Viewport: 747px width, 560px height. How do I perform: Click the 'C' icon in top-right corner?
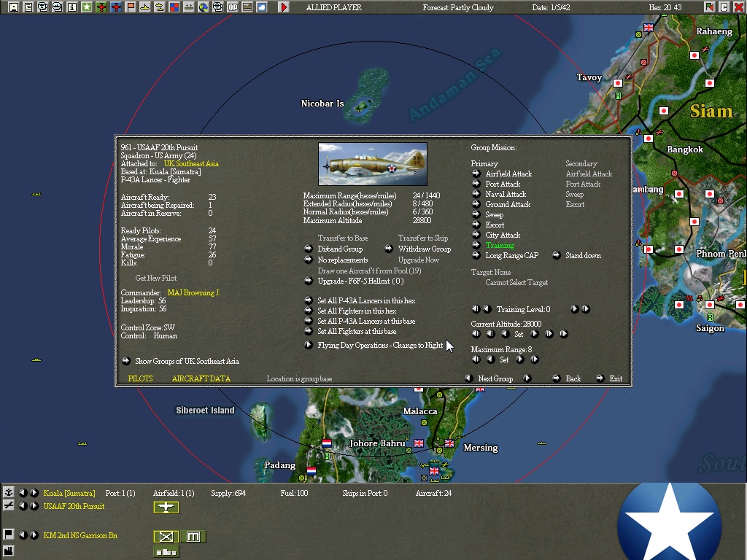[x=724, y=7]
